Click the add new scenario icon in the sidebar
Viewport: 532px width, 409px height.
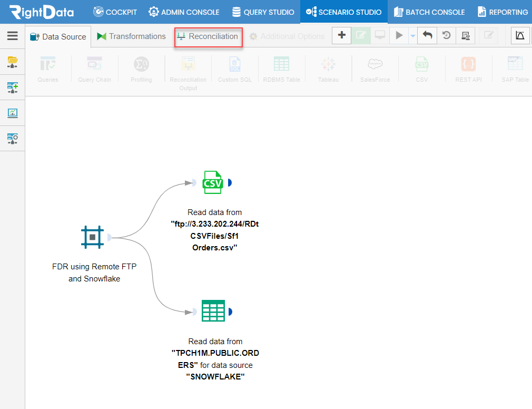point(12,87)
